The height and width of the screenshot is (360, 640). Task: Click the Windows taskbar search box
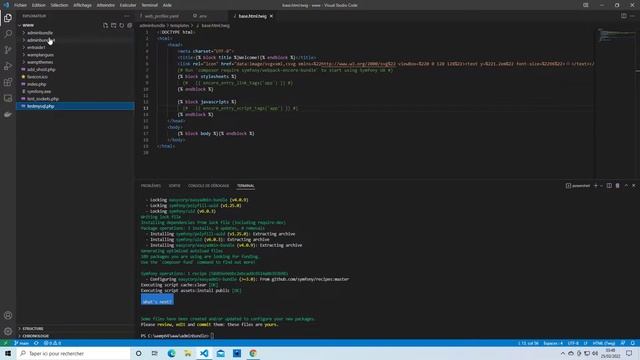[x=73, y=353]
